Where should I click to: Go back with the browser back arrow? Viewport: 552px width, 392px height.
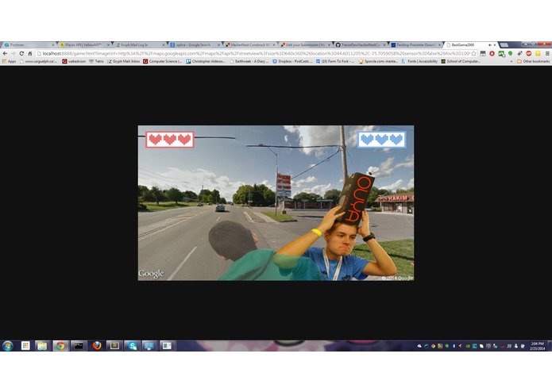tap(5, 53)
